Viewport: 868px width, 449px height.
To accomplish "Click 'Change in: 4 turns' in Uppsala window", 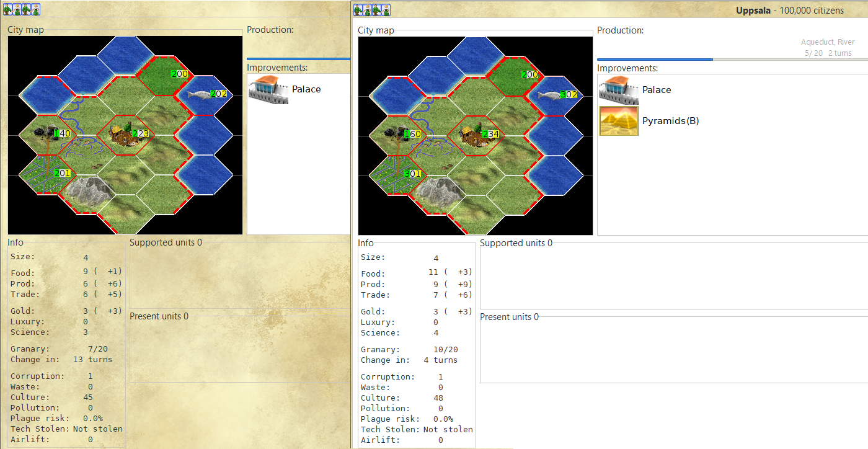I will [x=409, y=360].
